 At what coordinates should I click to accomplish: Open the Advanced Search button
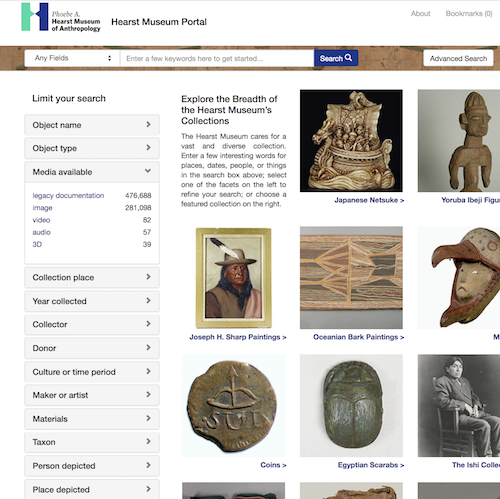coord(458,58)
